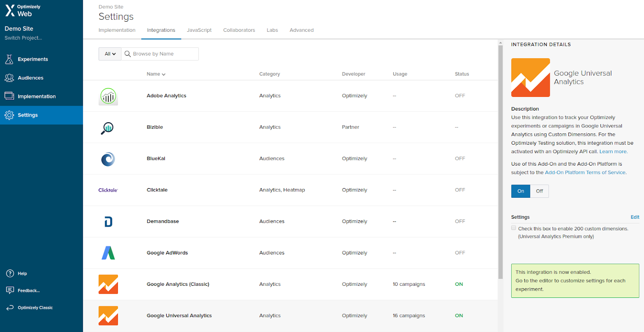The image size is (644, 332).
Task: Open Add-On Platform Terms of Service
Action: coord(585,172)
